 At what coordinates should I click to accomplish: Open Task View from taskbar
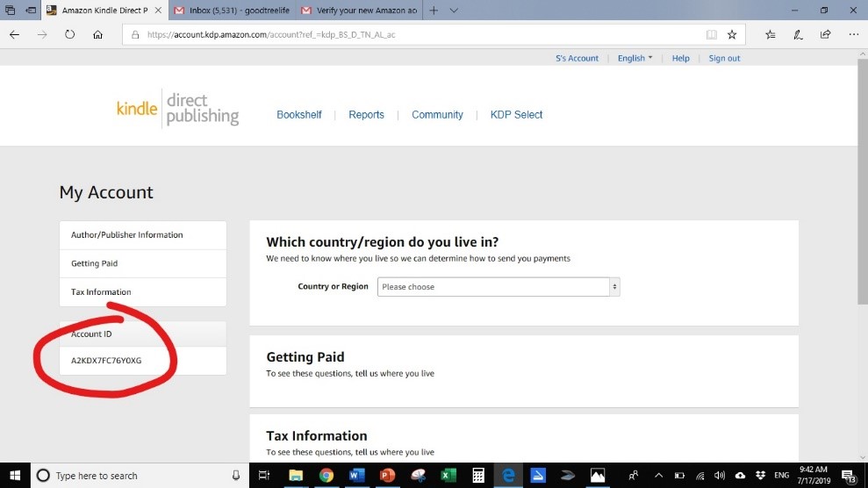tap(264, 476)
